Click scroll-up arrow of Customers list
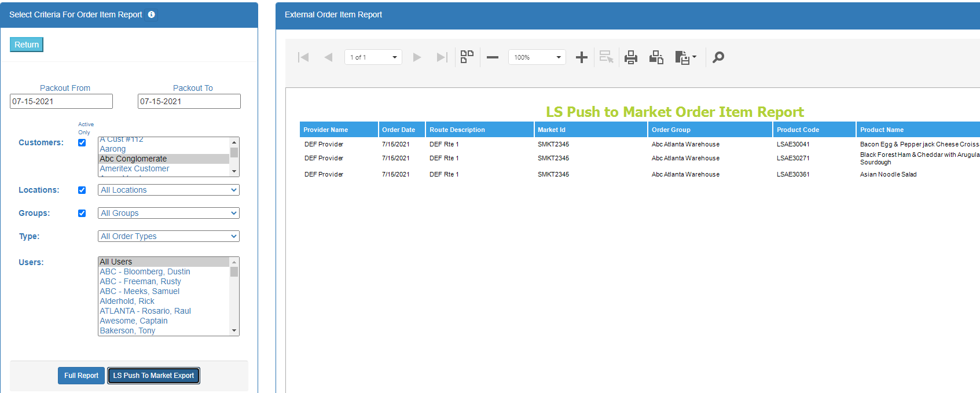Viewport: 980px width, 393px height. 234,142
